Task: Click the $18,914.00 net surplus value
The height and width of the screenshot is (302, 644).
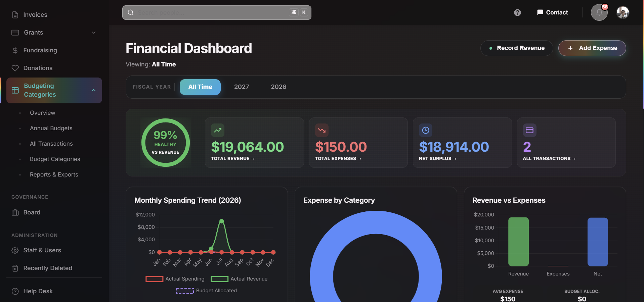Action: pos(454,147)
